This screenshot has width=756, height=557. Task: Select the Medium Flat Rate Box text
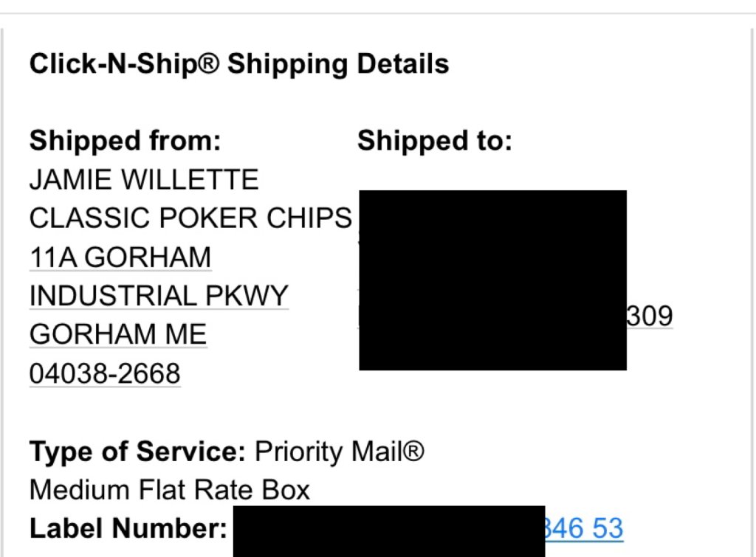pos(170,490)
